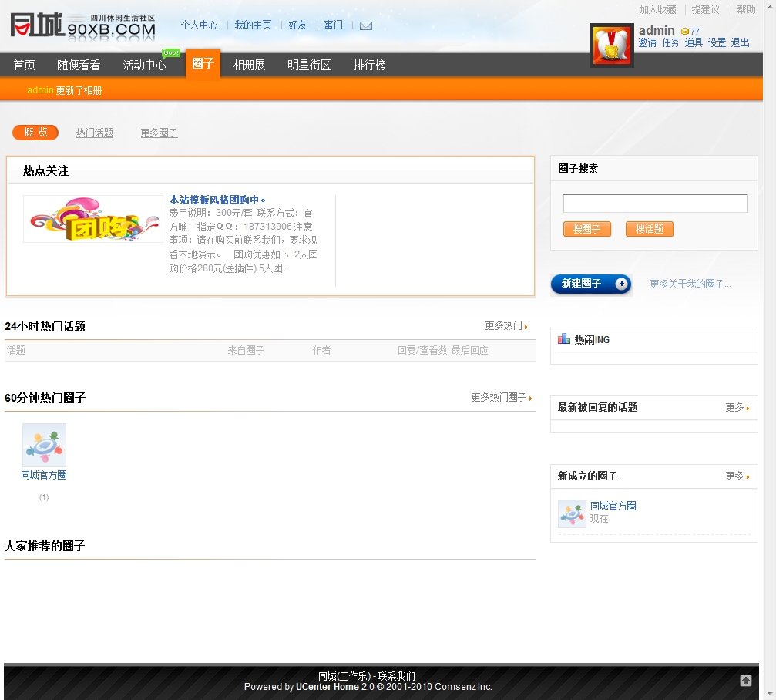776x700 pixels.
Task: Select the 概览 tab
Action: [35, 132]
